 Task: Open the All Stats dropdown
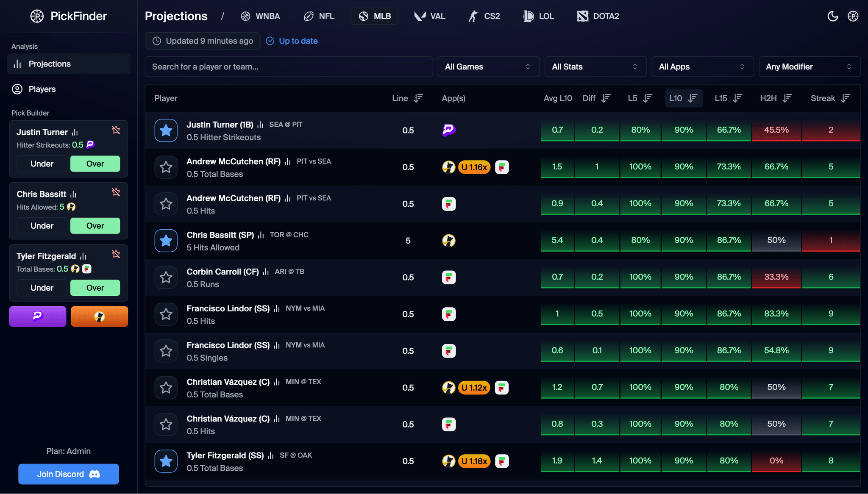(x=595, y=67)
